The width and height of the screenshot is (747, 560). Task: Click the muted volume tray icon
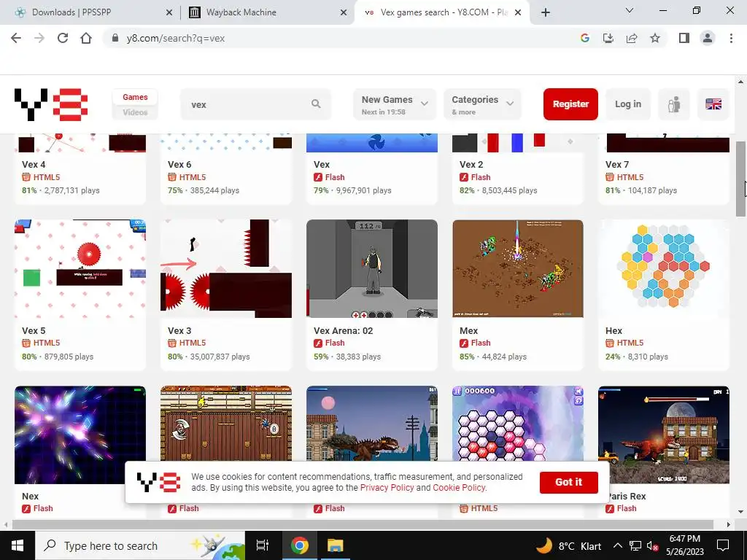pos(652,545)
